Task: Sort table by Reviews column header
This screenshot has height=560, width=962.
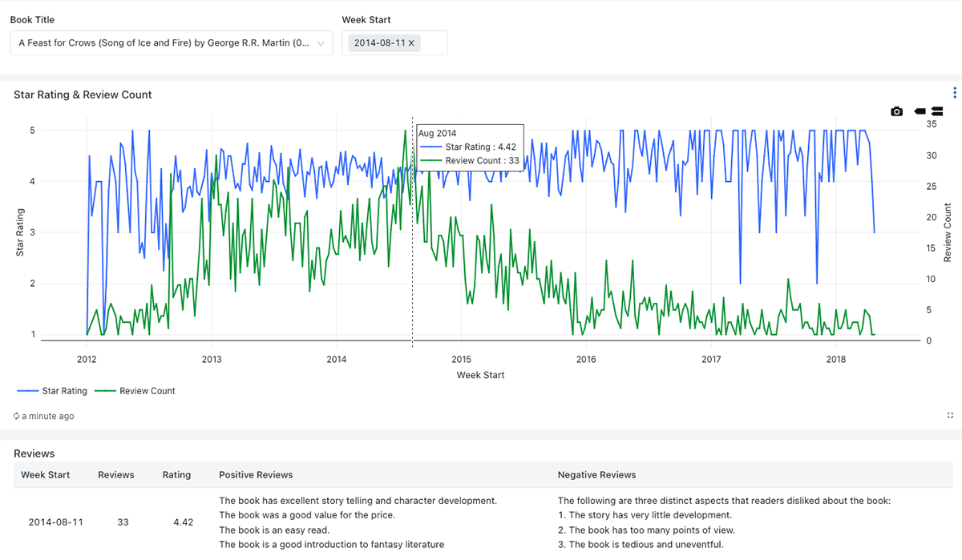Action: 116,475
